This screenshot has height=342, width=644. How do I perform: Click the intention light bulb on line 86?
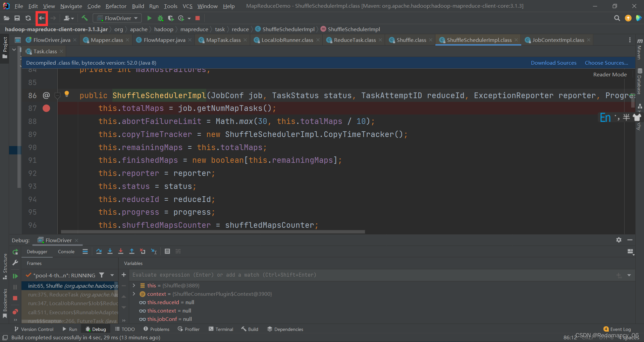tap(67, 94)
